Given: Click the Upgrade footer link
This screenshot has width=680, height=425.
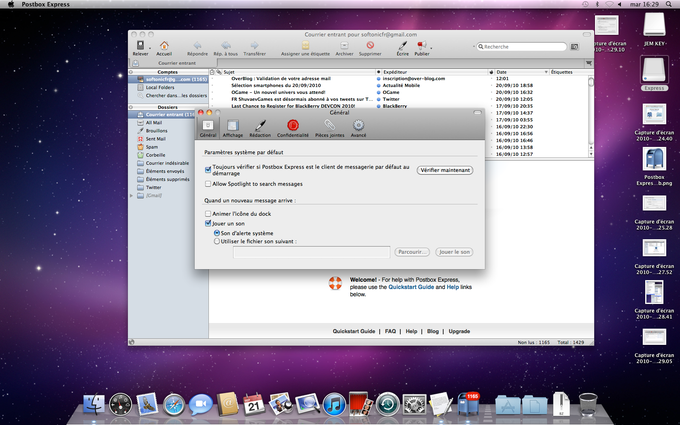Looking at the screenshot, I should [x=459, y=331].
